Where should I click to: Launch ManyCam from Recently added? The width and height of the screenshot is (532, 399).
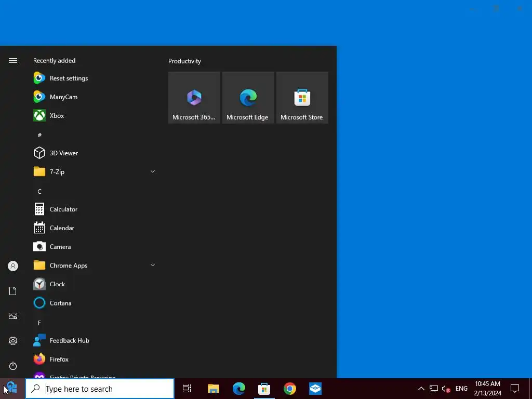tap(95, 97)
